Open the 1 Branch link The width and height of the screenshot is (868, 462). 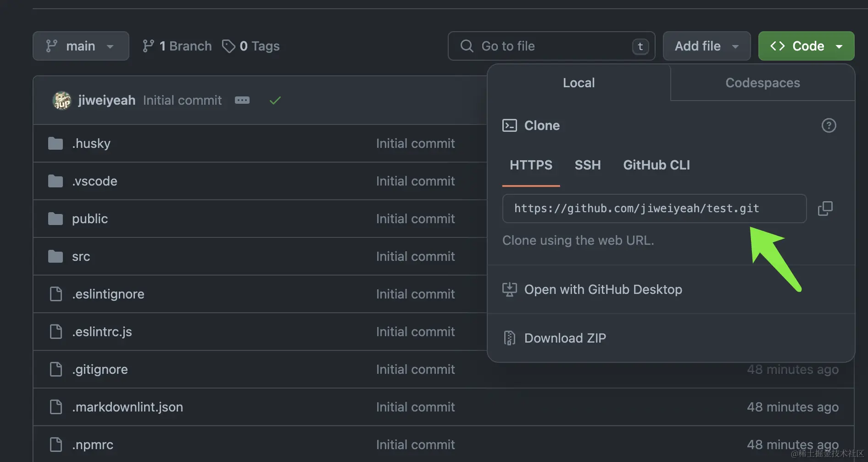pos(177,46)
